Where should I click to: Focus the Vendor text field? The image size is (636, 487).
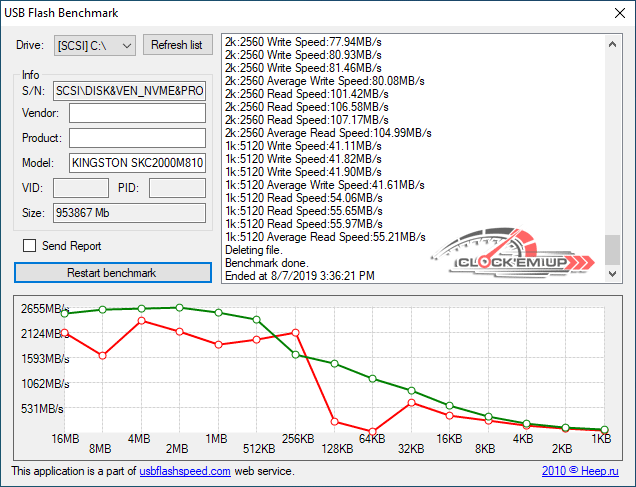pos(137,113)
